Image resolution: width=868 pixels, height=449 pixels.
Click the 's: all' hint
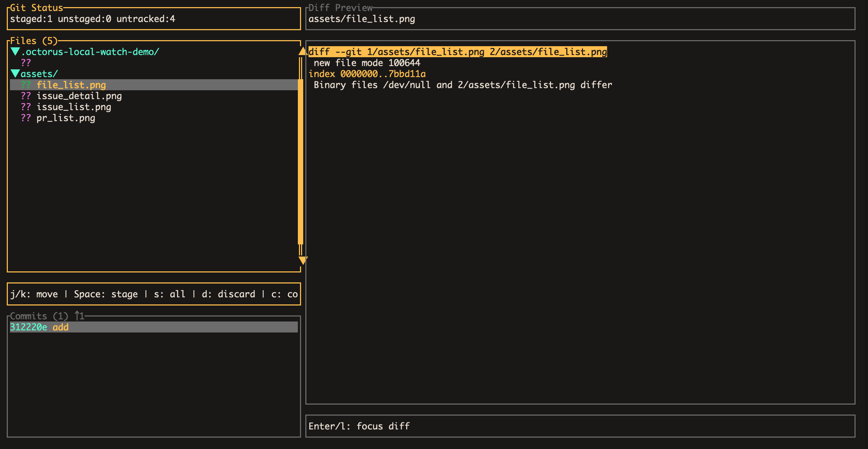coord(170,294)
